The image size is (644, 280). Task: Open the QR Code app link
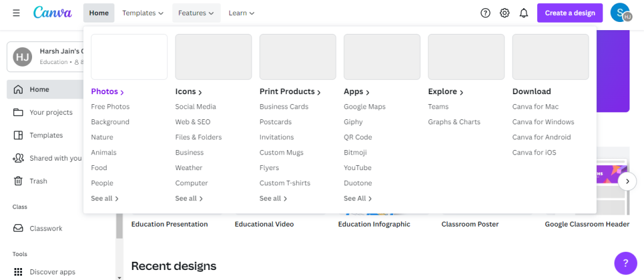click(x=358, y=137)
